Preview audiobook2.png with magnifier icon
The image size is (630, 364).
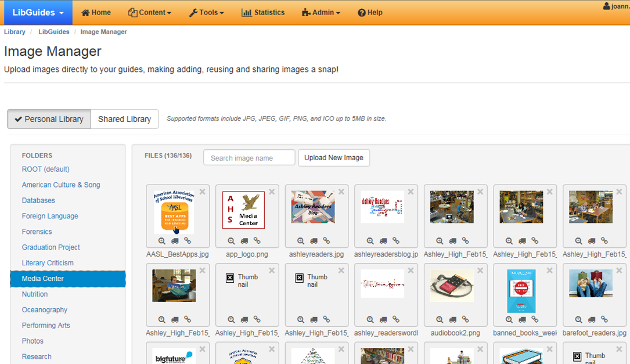pos(440,320)
